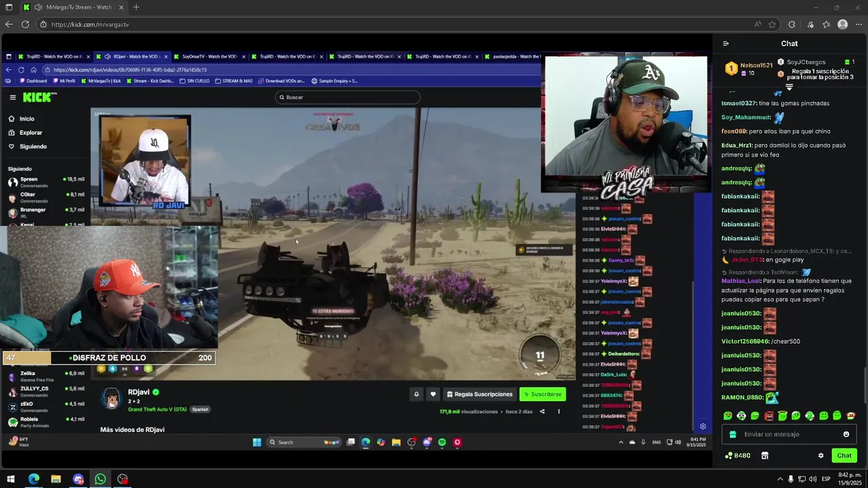The height and width of the screenshot is (488, 868).
Task: Go to Inicio in the Kick sidebar
Action: tap(21, 119)
